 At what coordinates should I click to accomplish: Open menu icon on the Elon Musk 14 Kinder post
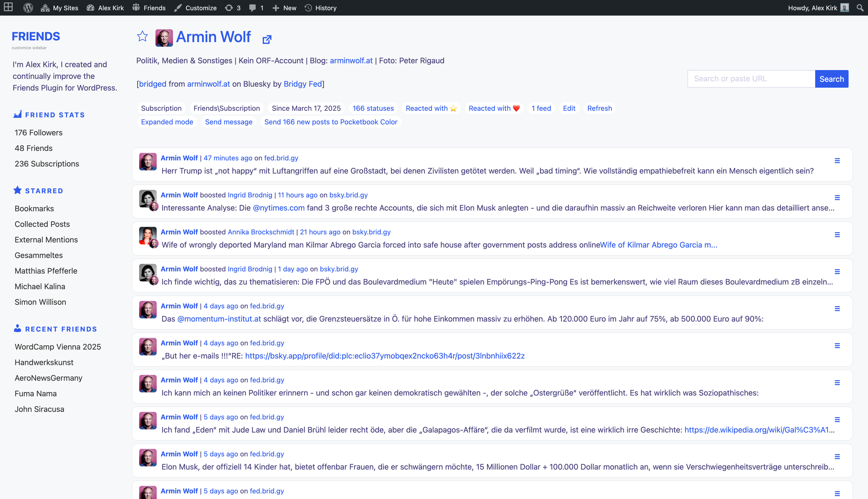(x=837, y=457)
